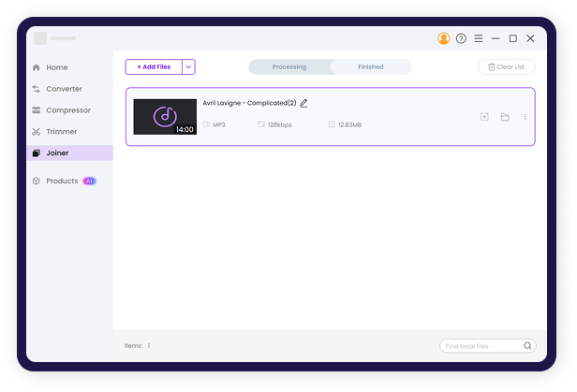The width and height of the screenshot is (577, 392).
Task: Go to the Converter tool
Action: coord(64,89)
